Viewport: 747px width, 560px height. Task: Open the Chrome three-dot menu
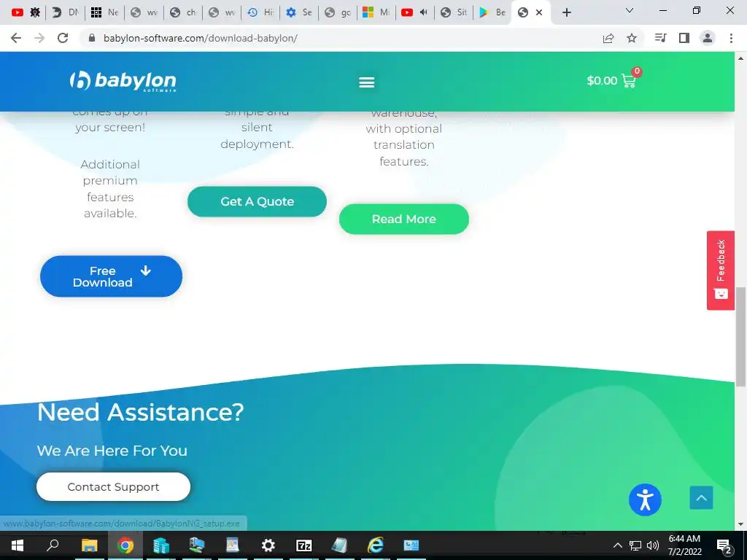tap(731, 38)
